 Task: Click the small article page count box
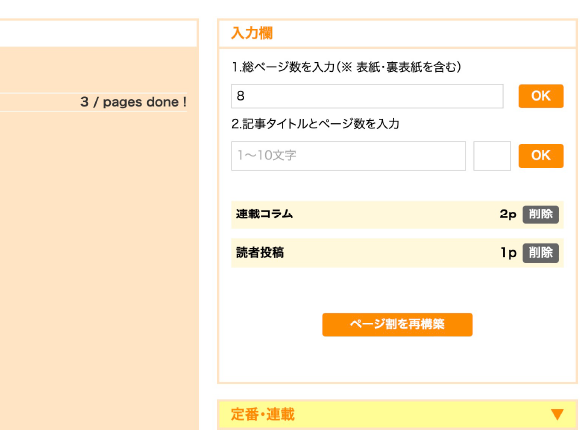click(x=492, y=156)
